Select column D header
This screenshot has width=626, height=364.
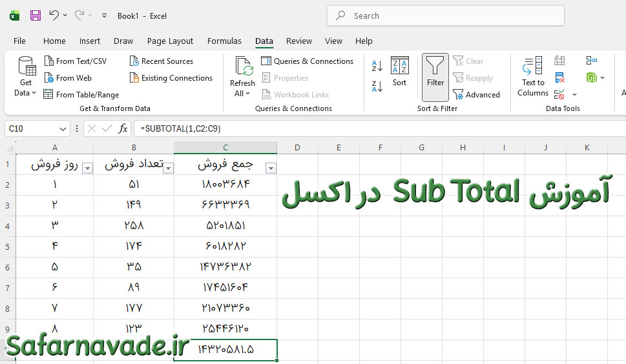tap(297, 148)
